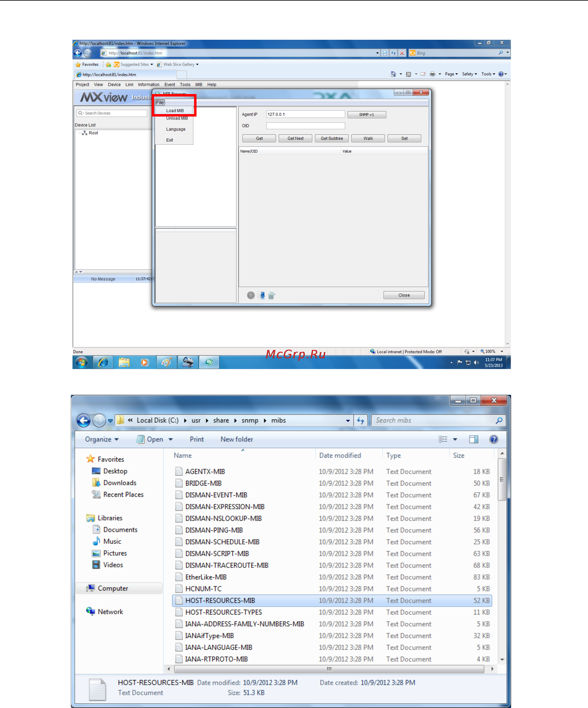The height and width of the screenshot is (708, 588).
Task: Click Internet Explorer taskbar icon
Action: [103, 362]
